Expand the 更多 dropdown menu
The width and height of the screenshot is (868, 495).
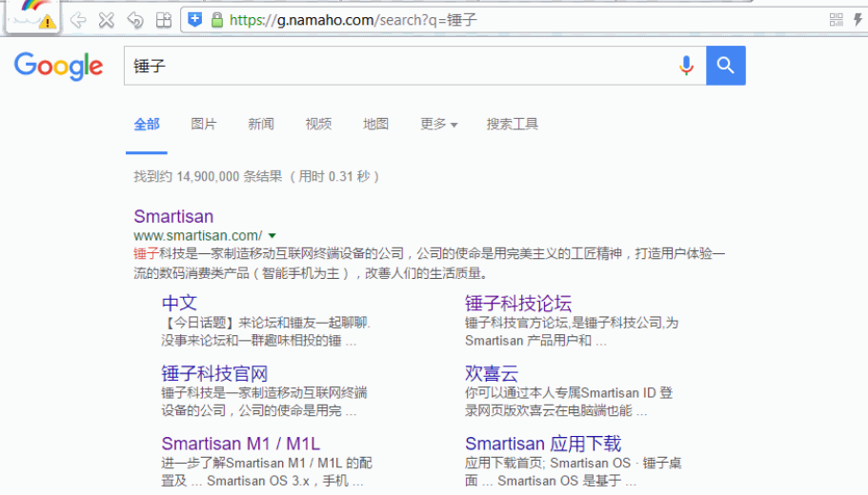coord(439,124)
